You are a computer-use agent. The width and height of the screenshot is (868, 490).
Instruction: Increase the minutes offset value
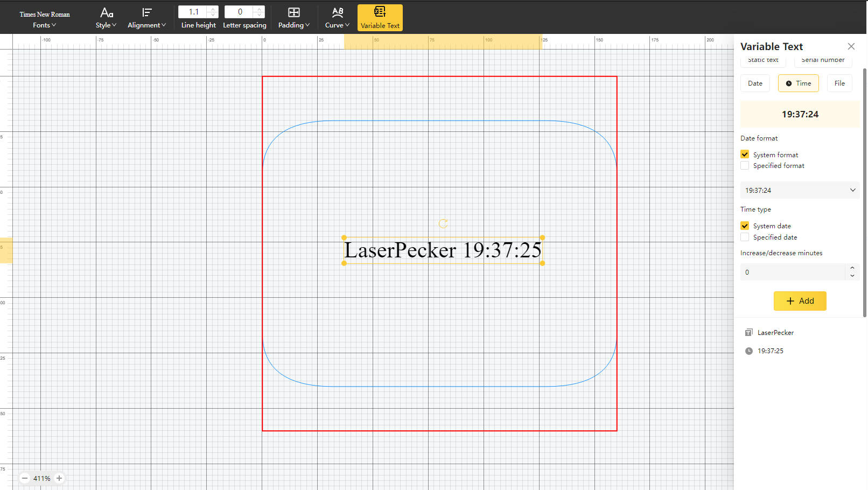click(x=852, y=268)
